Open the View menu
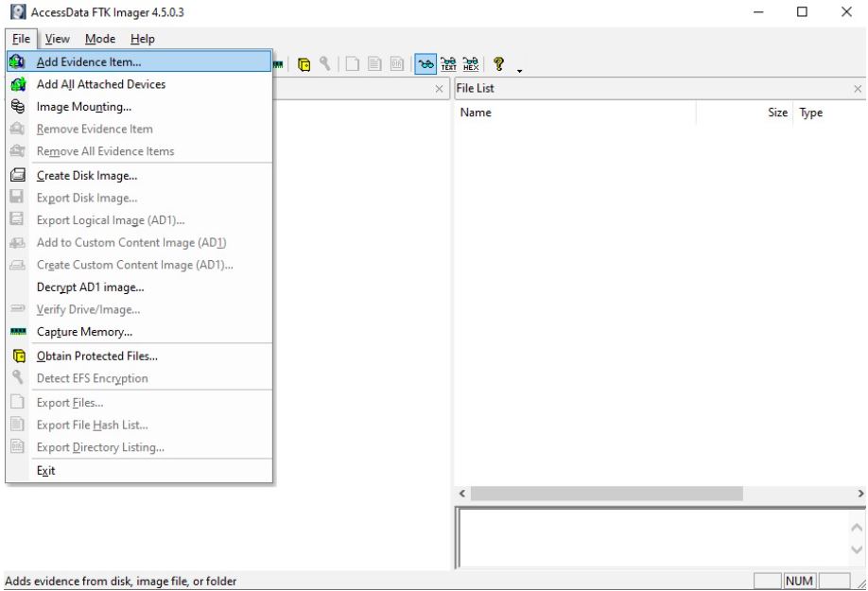 pos(57,39)
